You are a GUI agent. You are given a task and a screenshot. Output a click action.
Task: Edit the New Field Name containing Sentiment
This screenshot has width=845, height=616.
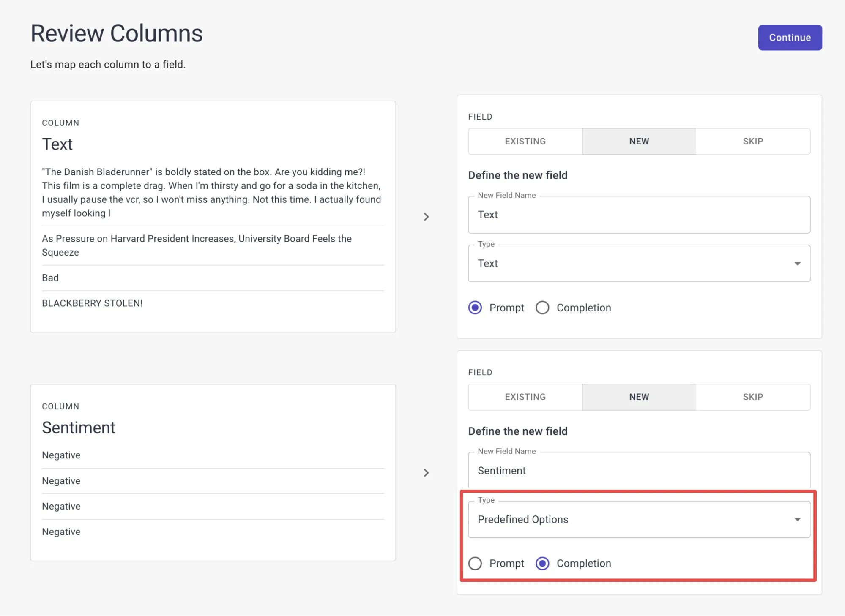[x=639, y=470]
